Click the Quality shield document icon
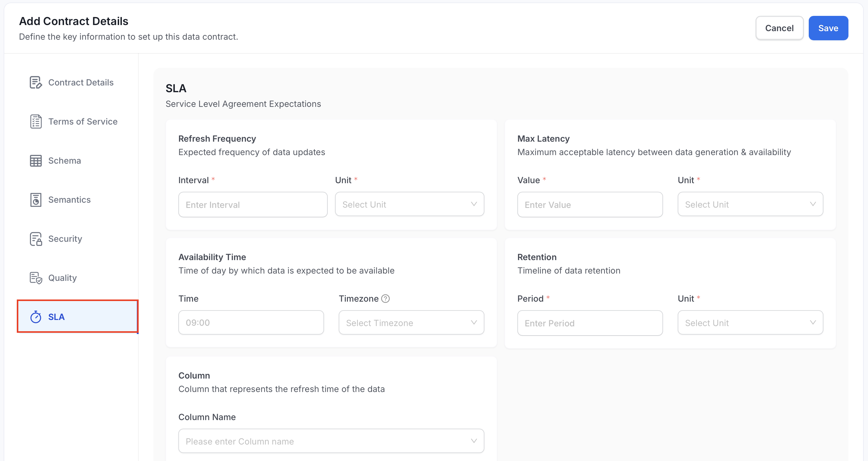 pos(36,278)
